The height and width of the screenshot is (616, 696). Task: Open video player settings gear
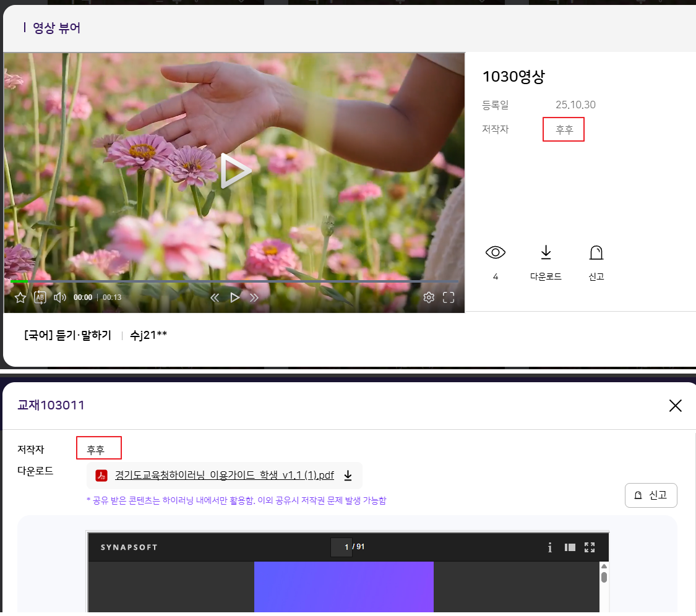[429, 297]
